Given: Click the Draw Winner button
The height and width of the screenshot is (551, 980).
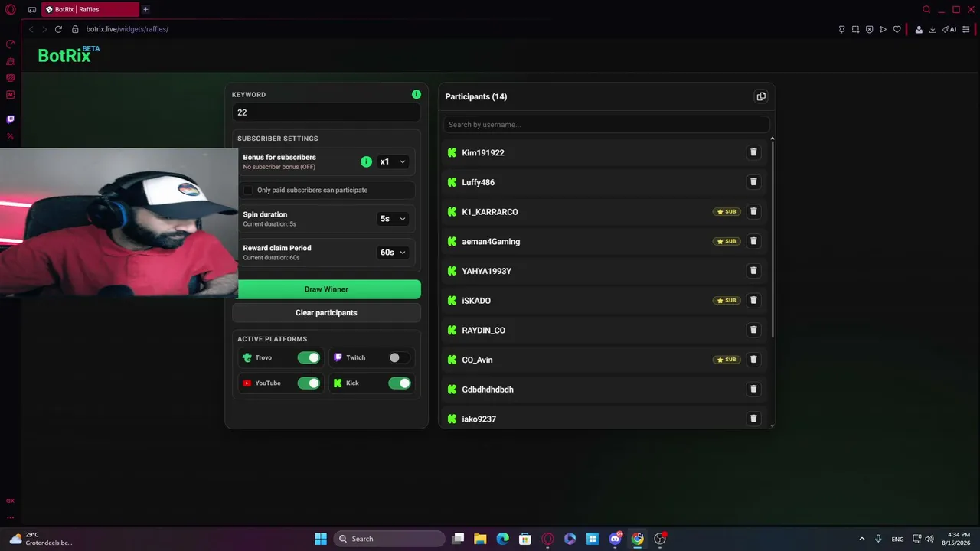Looking at the screenshot, I should 326,289.
